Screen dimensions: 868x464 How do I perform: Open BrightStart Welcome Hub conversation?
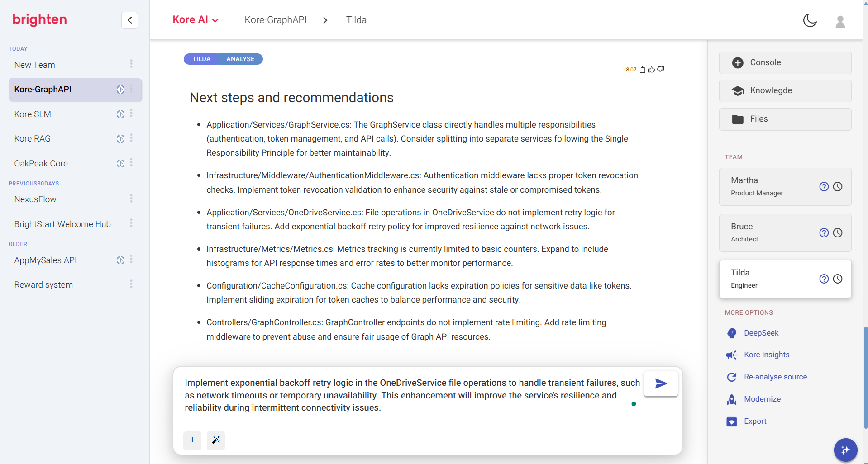tap(62, 224)
